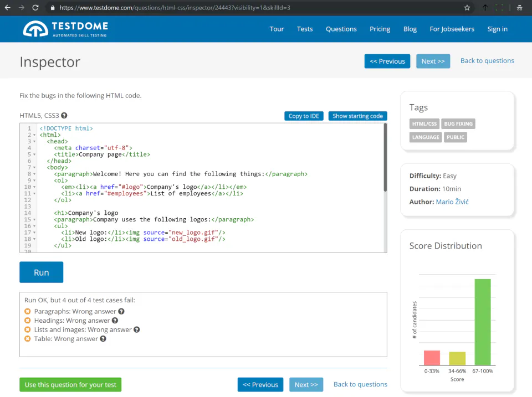The width and height of the screenshot is (532, 397).
Task: Click the failed status icon beside Headings
Action: coord(28,321)
